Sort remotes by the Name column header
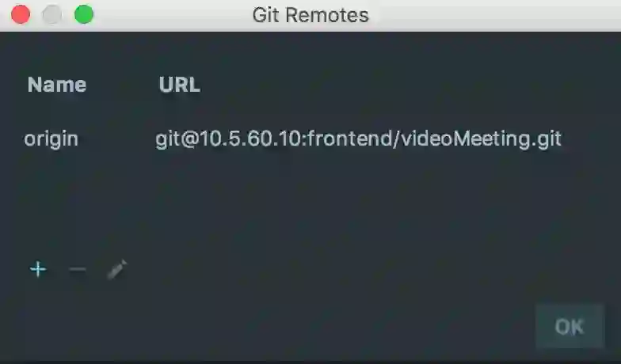Image resolution: width=621 pixels, height=364 pixels. pos(57,84)
